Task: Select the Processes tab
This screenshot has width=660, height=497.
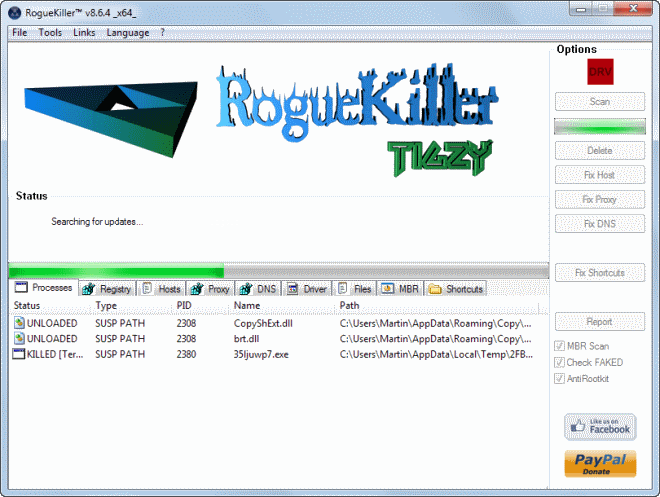Action: click(x=44, y=287)
